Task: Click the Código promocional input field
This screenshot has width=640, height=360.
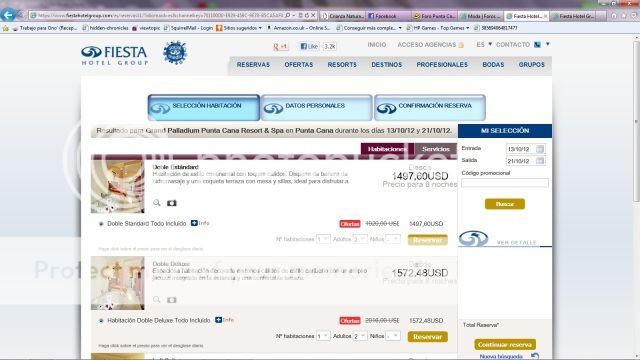Action: [505, 183]
